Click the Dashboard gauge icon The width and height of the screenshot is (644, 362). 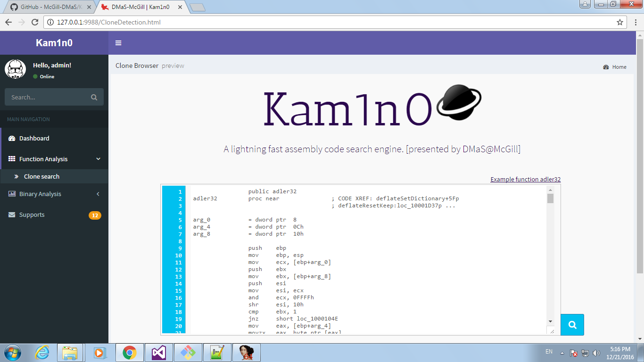click(x=12, y=138)
